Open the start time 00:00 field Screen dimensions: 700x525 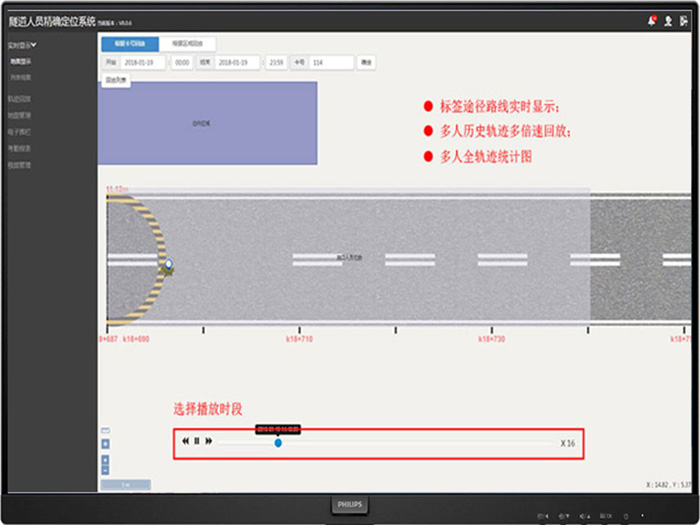(182, 62)
